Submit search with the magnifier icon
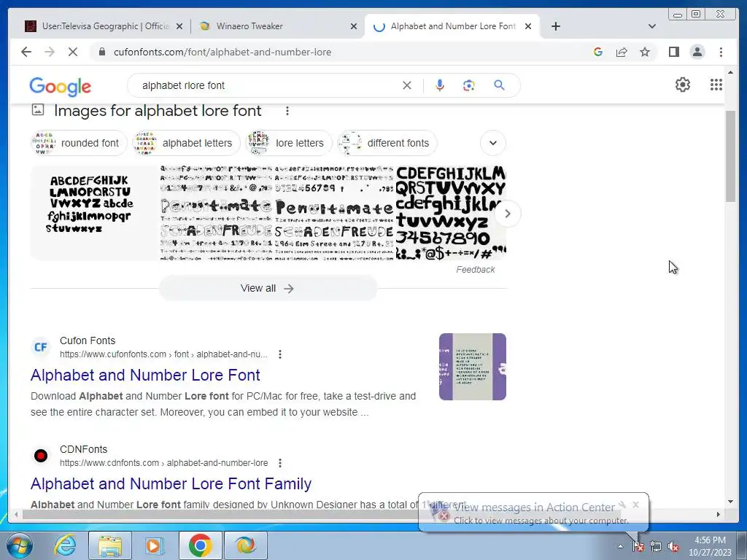 pyautogui.click(x=499, y=85)
